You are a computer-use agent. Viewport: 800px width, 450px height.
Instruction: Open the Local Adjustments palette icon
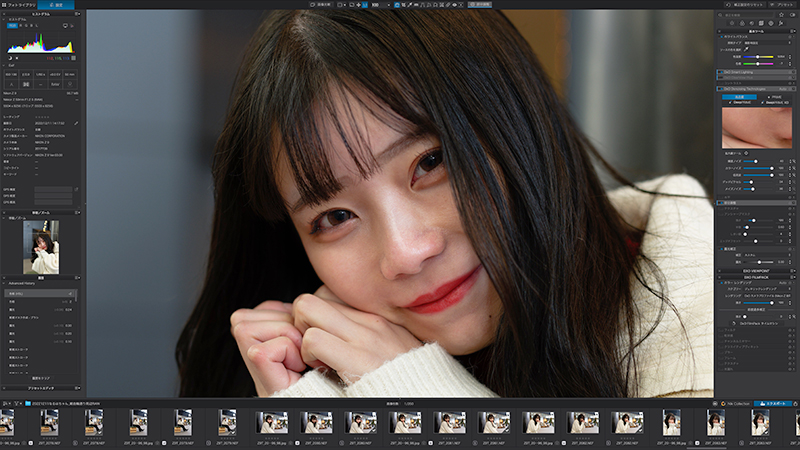[x=771, y=23]
